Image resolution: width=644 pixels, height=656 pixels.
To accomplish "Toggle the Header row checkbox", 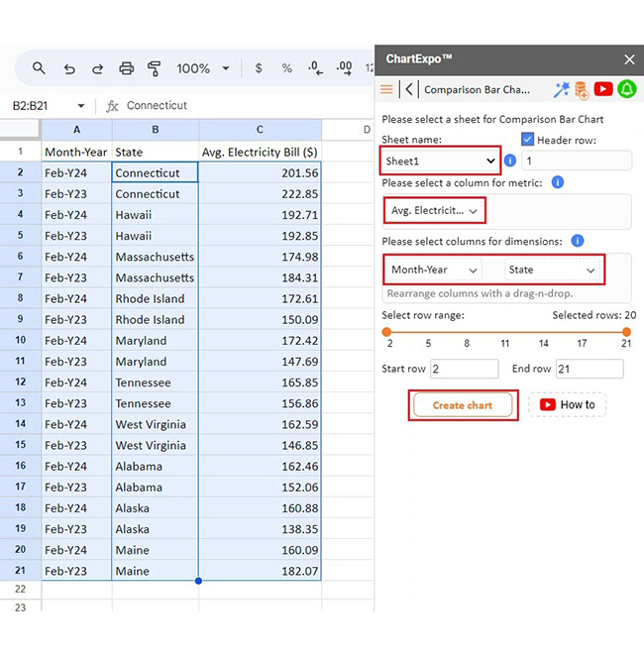I will tap(527, 139).
